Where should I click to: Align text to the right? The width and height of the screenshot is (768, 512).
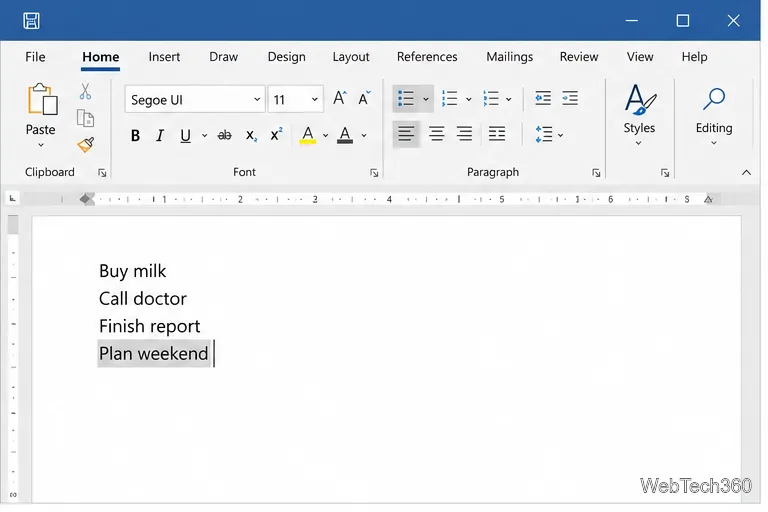click(x=464, y=134)
